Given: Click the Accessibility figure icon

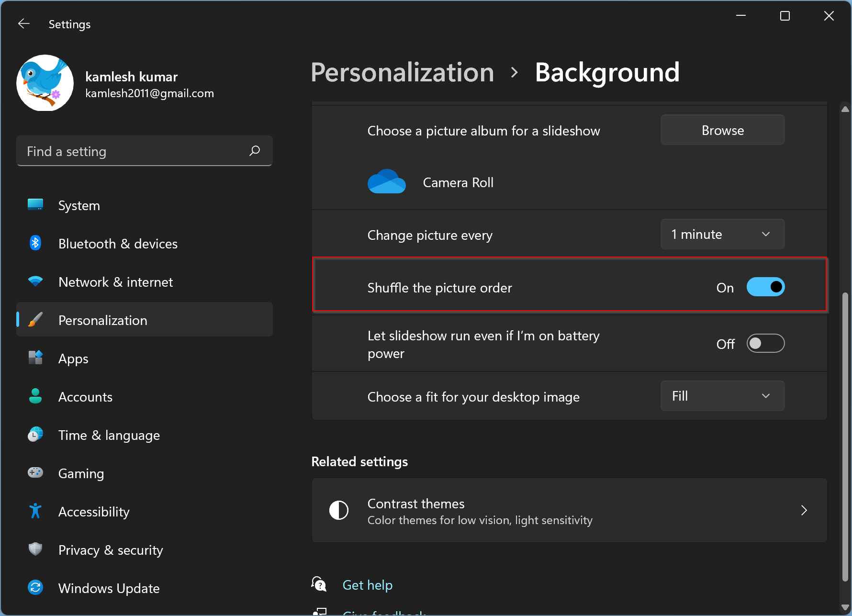Looking at the screenshot, I should [35, 511].
